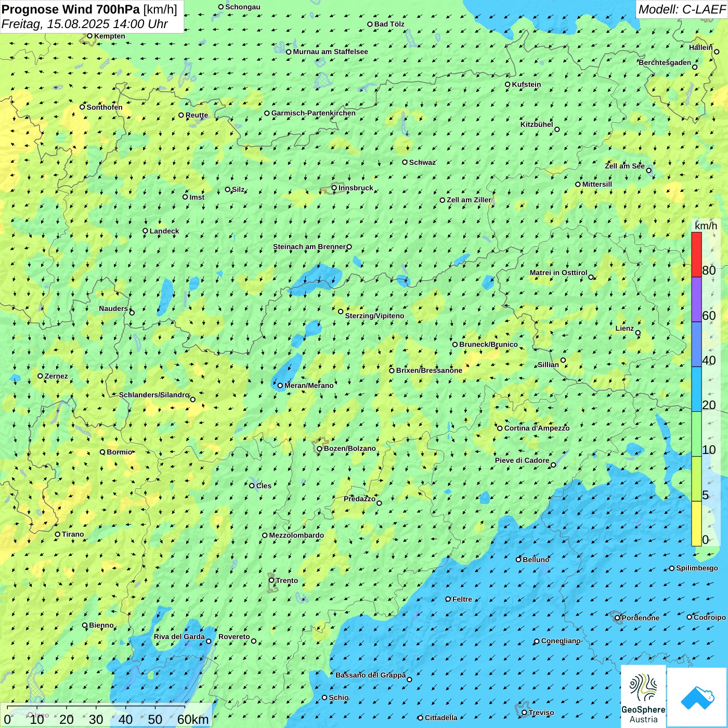The image size is (728, 728).
Task: Click the Bad Tölz city label
Action: 389,24
